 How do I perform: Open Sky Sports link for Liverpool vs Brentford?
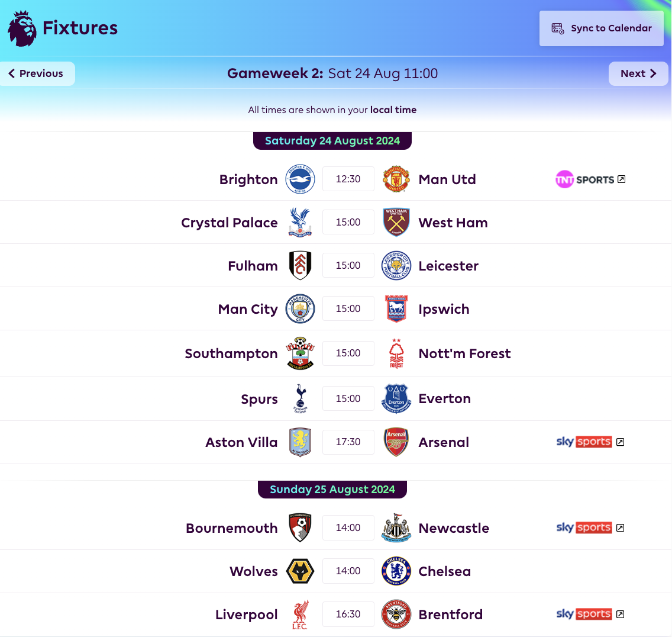(584, 614)
